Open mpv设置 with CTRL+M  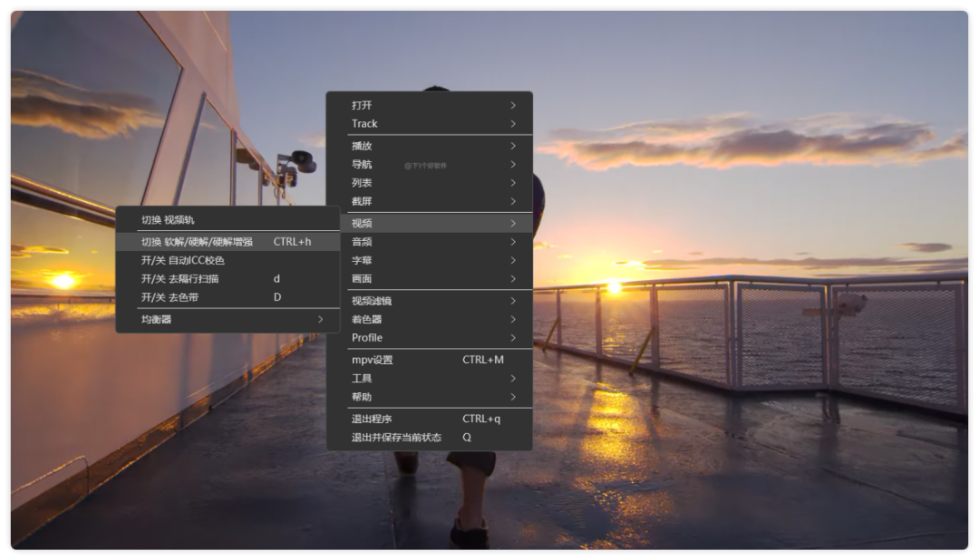click(429, 360)
